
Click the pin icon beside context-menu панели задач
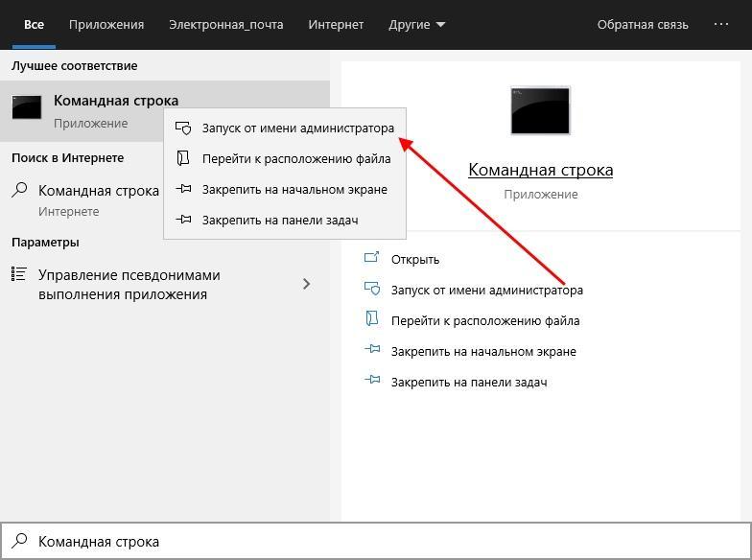(x=183, y=220)
